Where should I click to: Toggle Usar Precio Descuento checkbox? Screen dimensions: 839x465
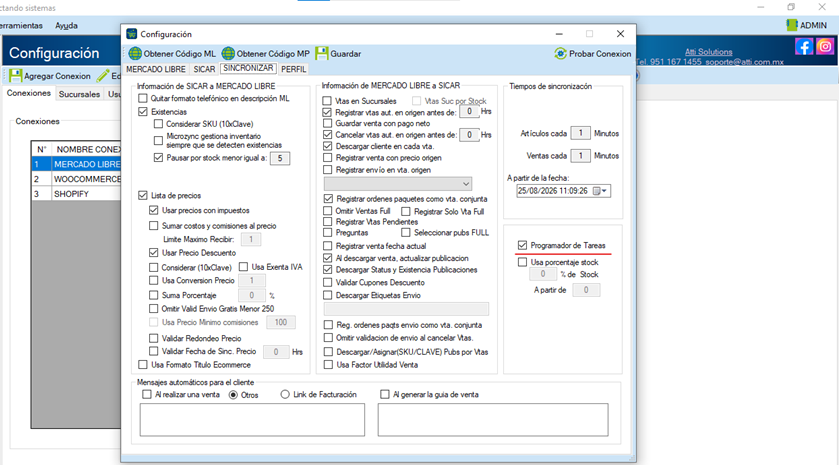point(154,253)
